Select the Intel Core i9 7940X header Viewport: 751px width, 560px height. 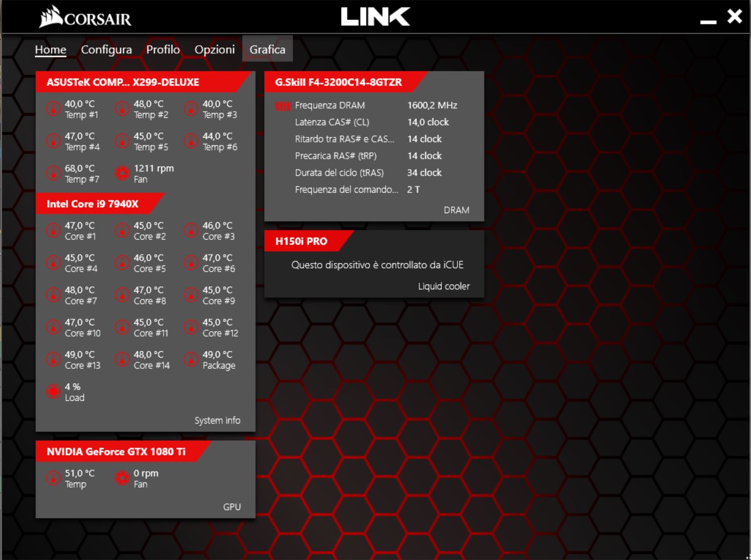(x=100, y=204)
